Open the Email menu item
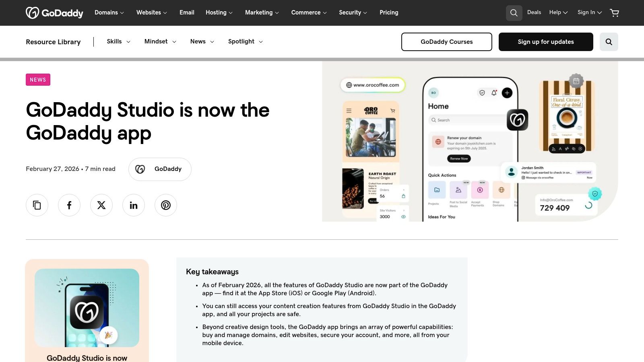Image resolution: width=644 pixels, height=362 pixels. (187, 12)
